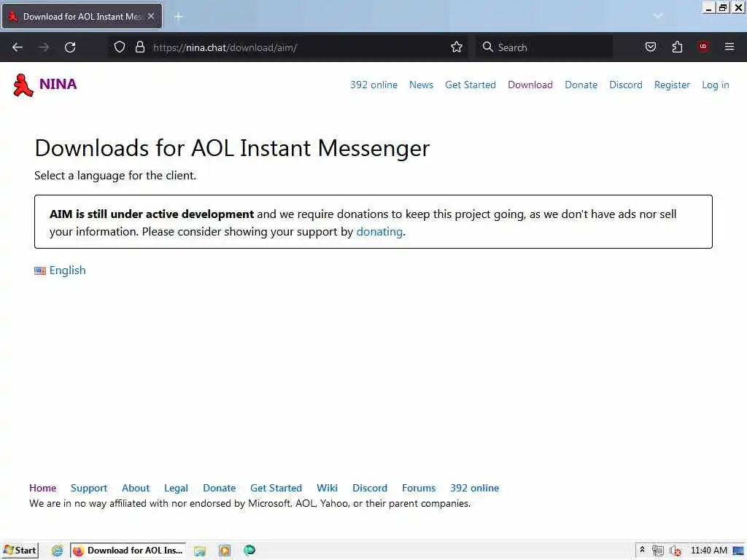Open the Log in link
The height and width of the screenshot is (560, 747).
(x=715, y=85)
